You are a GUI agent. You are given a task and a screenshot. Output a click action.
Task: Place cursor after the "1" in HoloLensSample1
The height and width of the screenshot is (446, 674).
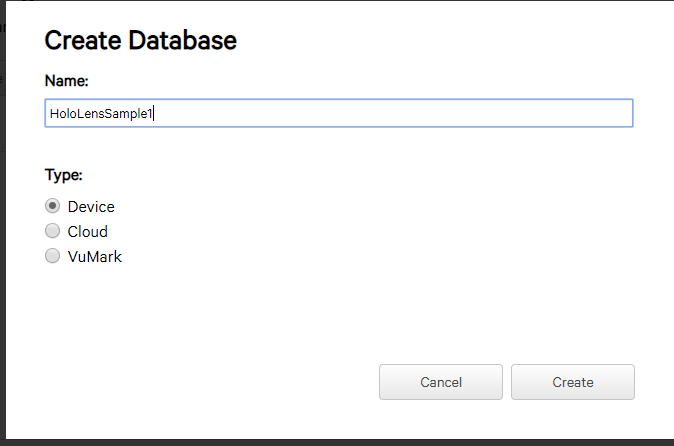click(x=153, y=114)
